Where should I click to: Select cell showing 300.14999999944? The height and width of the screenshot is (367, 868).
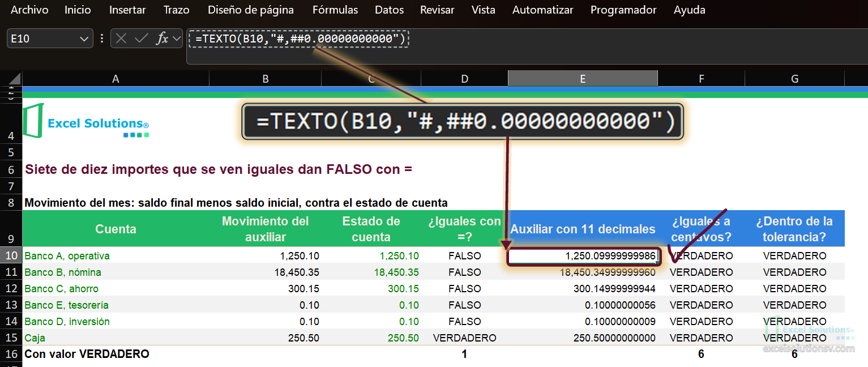583,288
